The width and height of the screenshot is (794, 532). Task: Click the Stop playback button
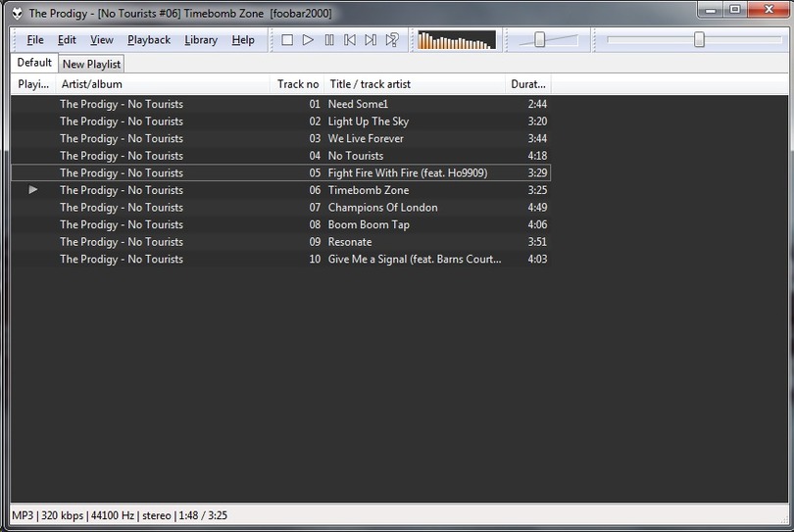tap(287, 40)
